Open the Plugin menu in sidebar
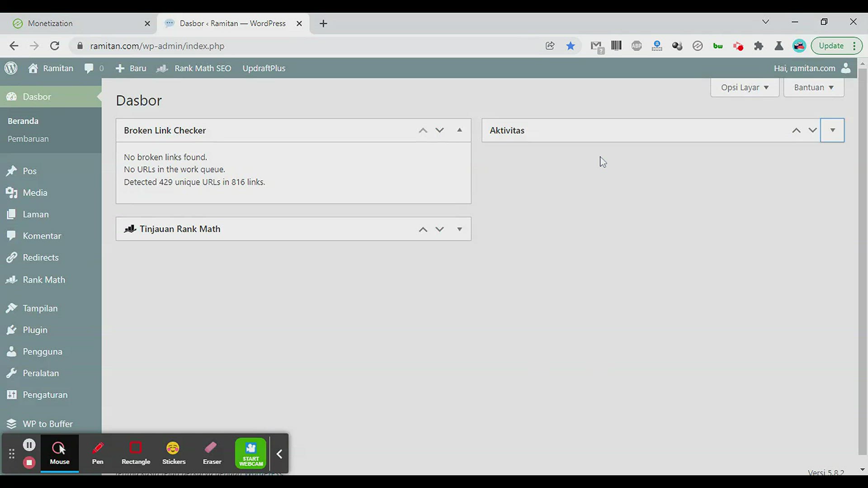The image size is (868, 488). click(x=35, y=330)
